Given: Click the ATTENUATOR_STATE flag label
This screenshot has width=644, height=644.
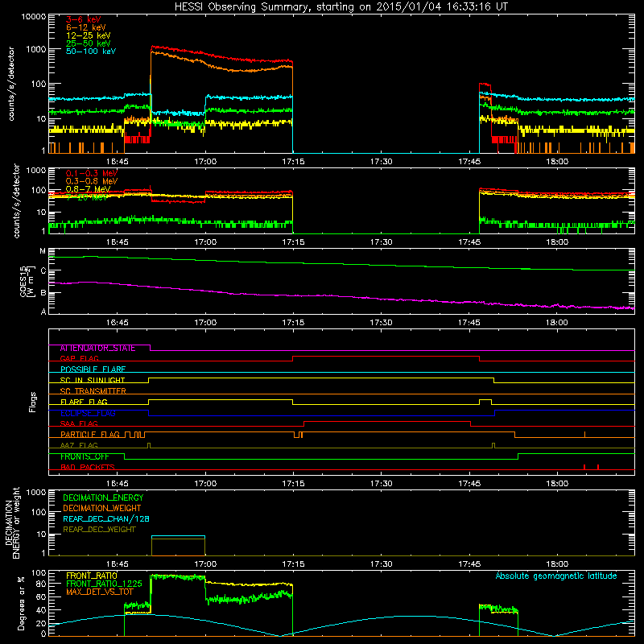Looking at the screenshot, I should pos(97,349).
